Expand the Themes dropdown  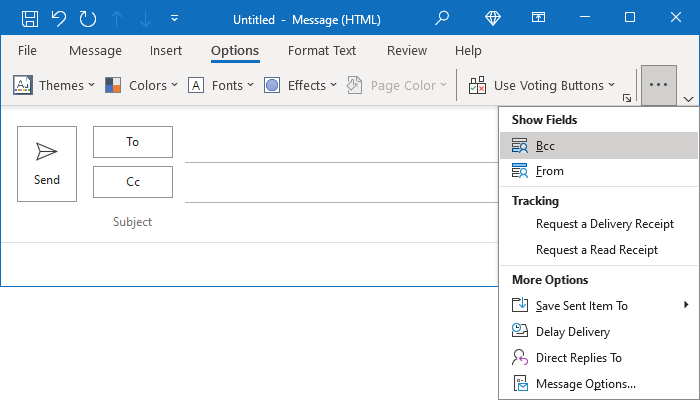point(54,85)
